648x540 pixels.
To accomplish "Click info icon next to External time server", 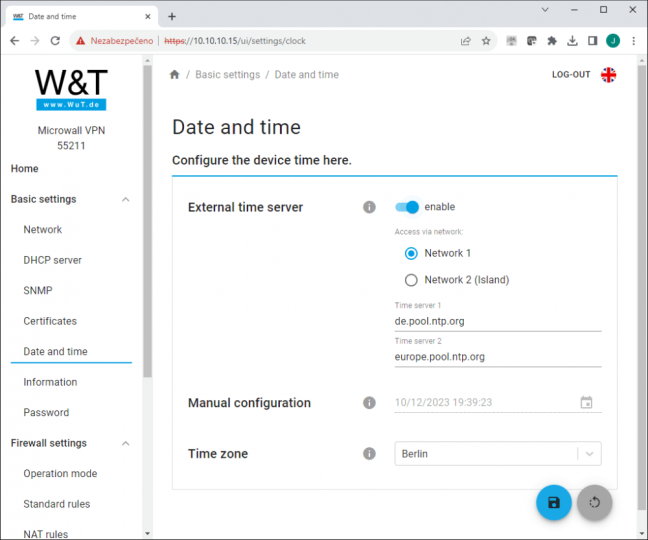I will (369, 207).
